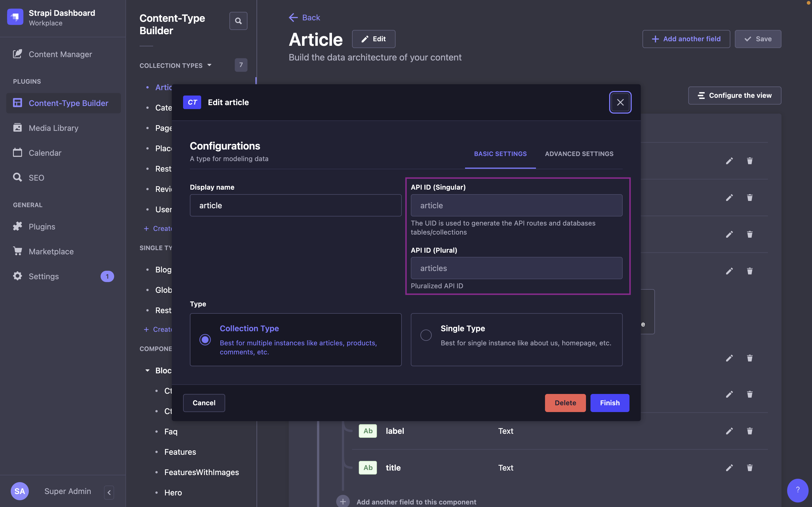Click the Finish button
This screenshot has width=812, height=507.
pos(610,403)
